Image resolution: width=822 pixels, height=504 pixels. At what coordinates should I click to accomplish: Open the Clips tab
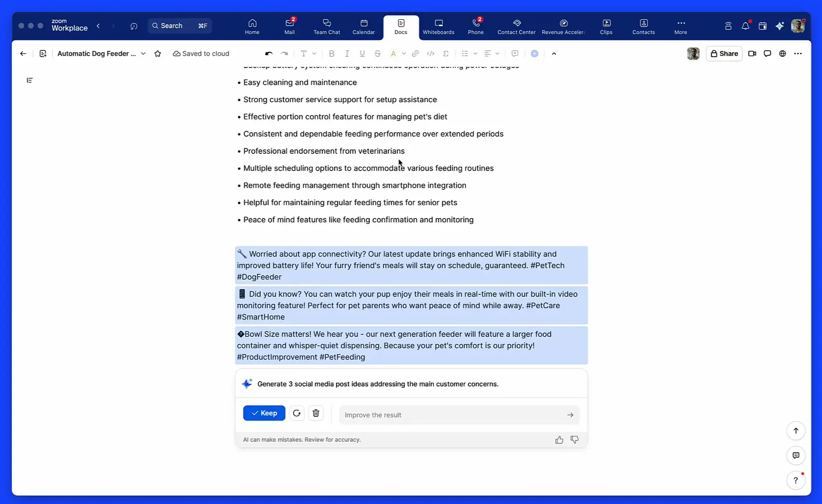point(607,27)
